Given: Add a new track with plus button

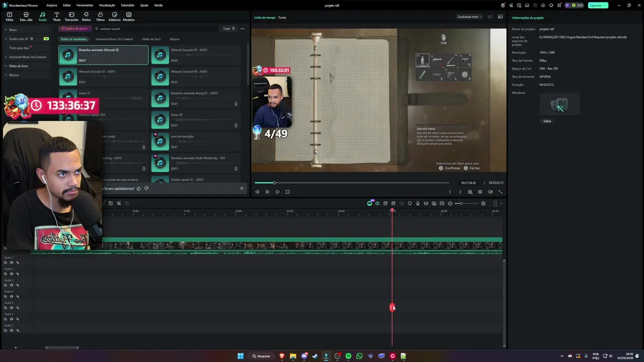Looking at the screenshot, I should coord(15,347).
